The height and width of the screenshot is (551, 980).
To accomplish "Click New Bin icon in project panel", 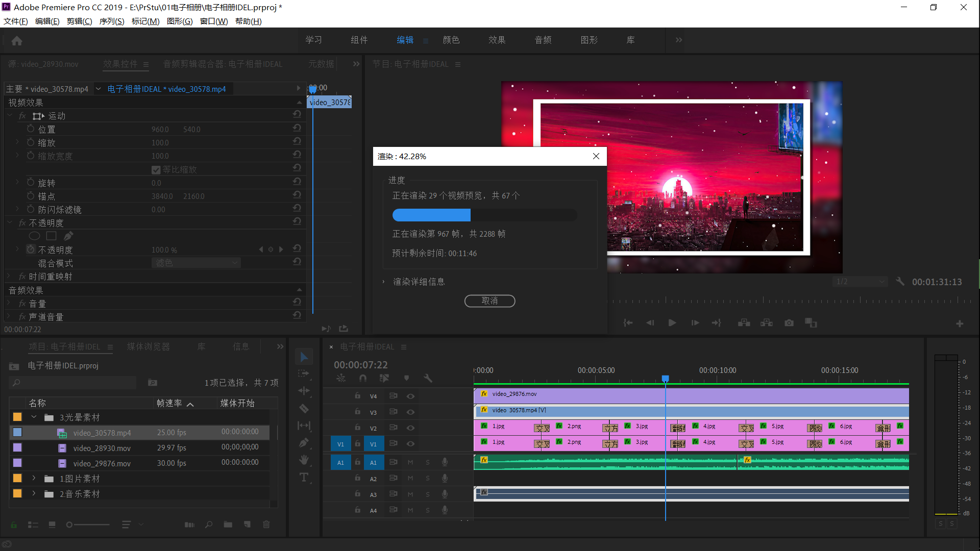I will pyautogui.click(x=228, y=524).
